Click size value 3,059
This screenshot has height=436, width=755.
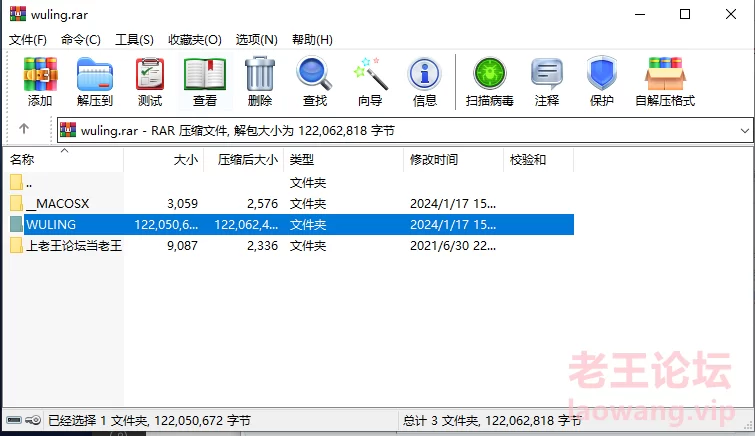tap(182, 203)
